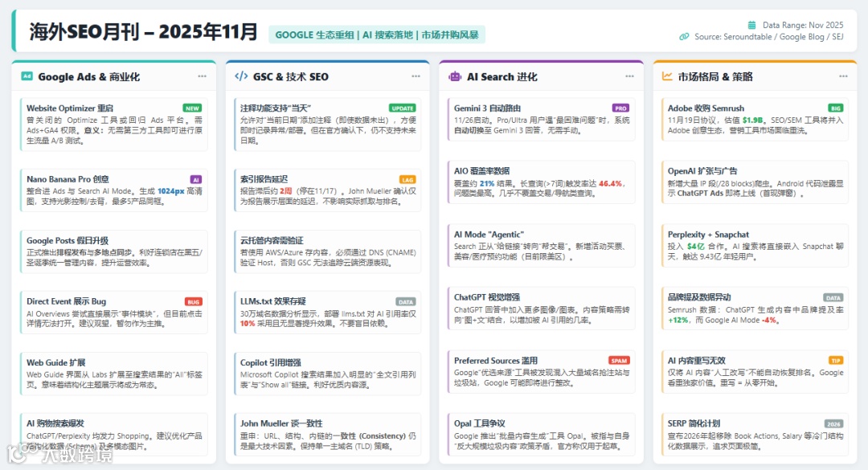Click the LLMs.txt 效果存疑 card title
Screen dimensions: 868x470
coord(273,301)
